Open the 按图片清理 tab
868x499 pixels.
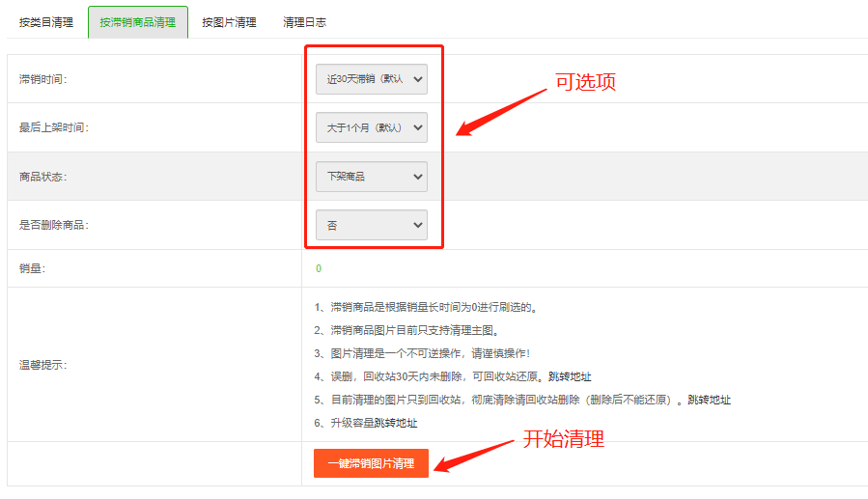[x=229, y=22]
